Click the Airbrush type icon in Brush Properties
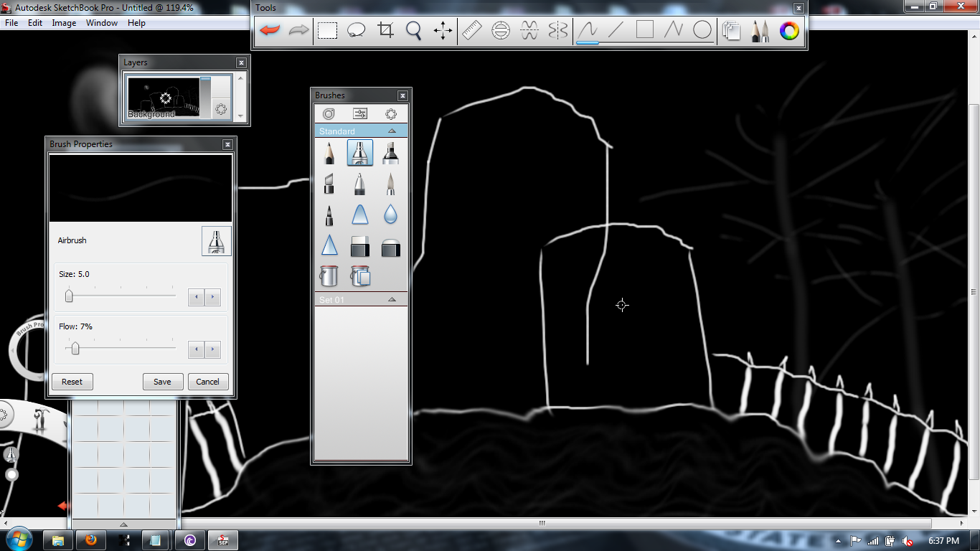 (x=217, y=241)
